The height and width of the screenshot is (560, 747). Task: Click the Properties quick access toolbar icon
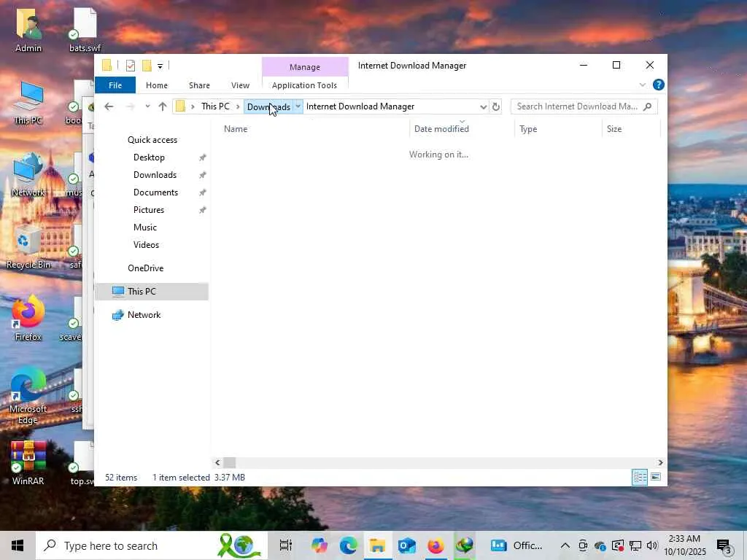pyautogui.click(x=130, y=66)
